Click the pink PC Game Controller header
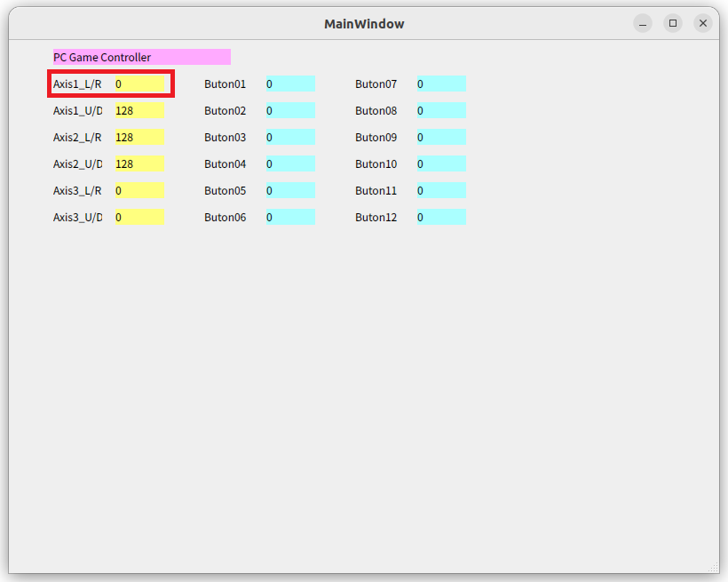The width and height of the screenshot is (728, 582). (x=140, y=56)
